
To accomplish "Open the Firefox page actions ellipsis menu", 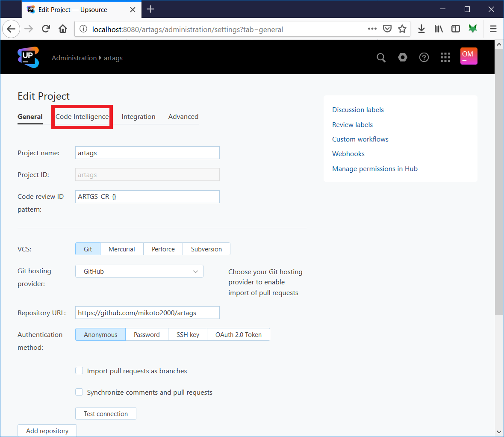I will 372,29.
